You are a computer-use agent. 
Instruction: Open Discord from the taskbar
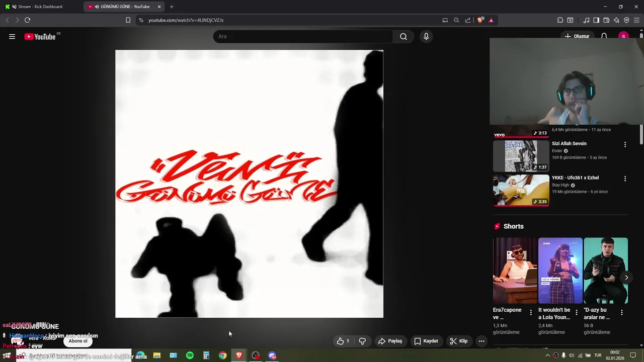[x=272, y=355]
